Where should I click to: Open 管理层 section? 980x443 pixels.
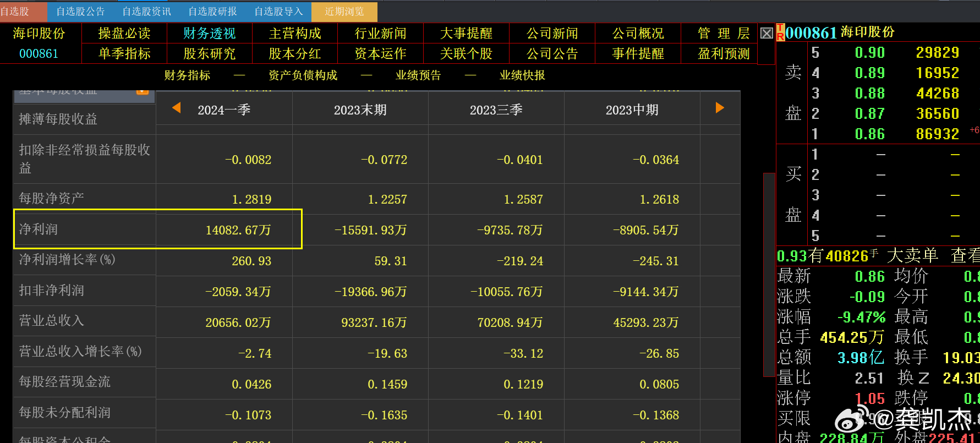[724, 34]
